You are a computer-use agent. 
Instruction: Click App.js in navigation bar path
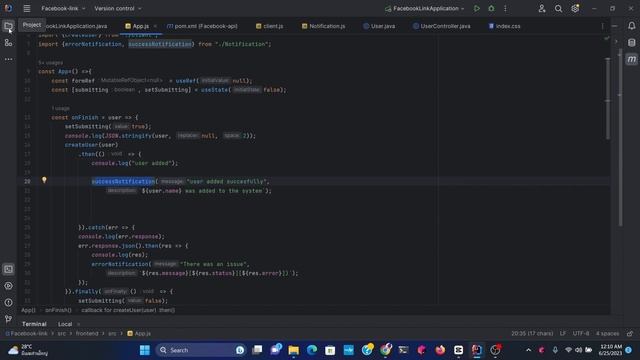point(139,333)
